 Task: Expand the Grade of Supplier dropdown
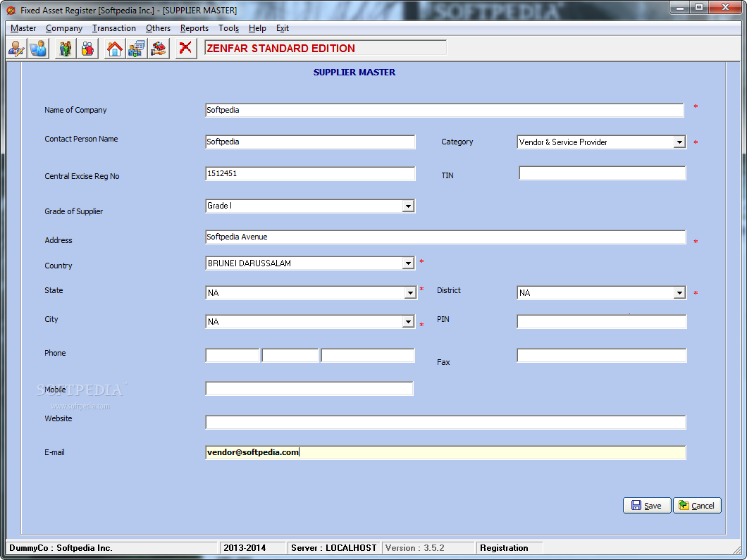[x=408, y=206]
